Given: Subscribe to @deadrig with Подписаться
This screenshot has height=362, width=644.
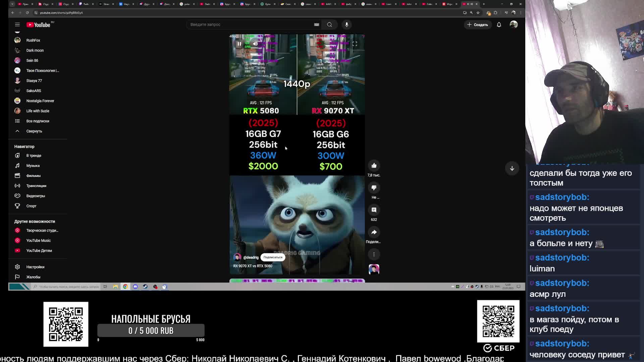Looking at the screenshot, I should point(273,257).
